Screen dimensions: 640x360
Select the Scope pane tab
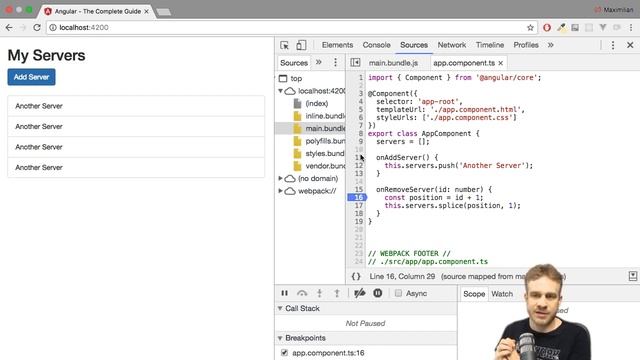(x=474, y=294)
